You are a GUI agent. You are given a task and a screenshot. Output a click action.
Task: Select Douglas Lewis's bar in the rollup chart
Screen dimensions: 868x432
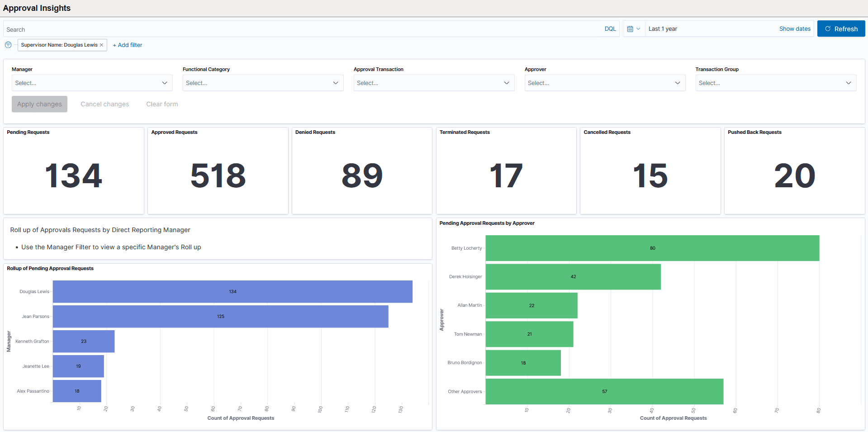tap(232, 291)
